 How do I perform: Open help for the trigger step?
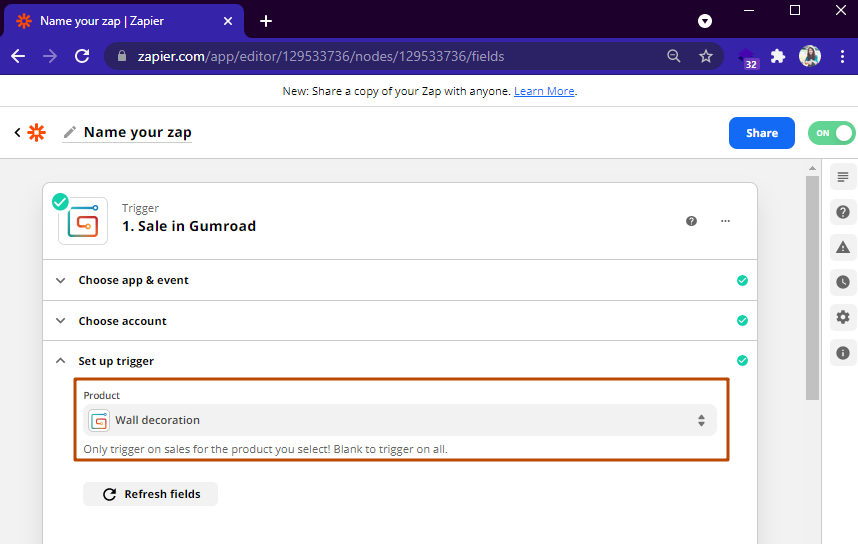click(x=692, y=221)
